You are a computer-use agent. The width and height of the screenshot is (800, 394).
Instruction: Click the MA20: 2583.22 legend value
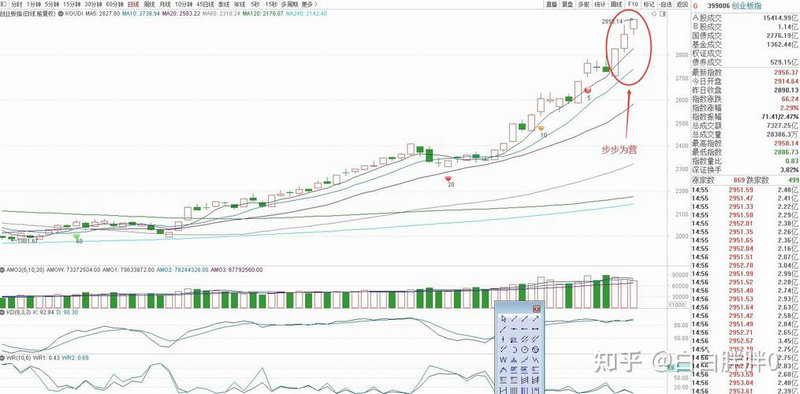pyautogui.click(x=181, y=13)
